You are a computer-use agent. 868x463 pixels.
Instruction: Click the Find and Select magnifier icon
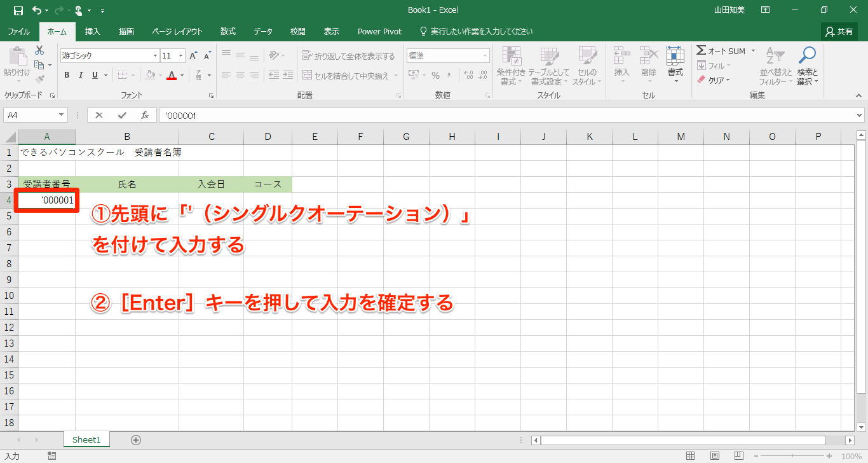click(x=807, y=56)
